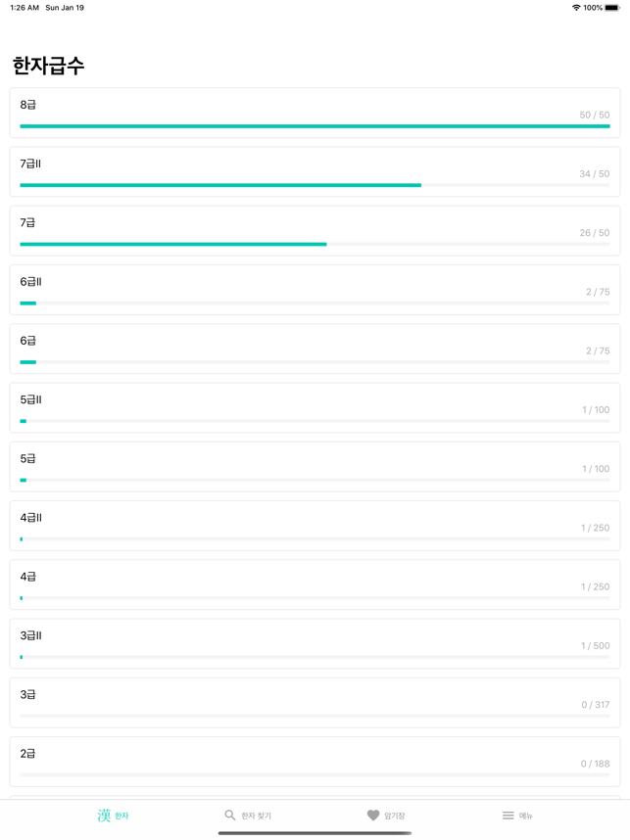630x840 pixels.
Task: Open the 7급II level card
Action: click(315, 172)
